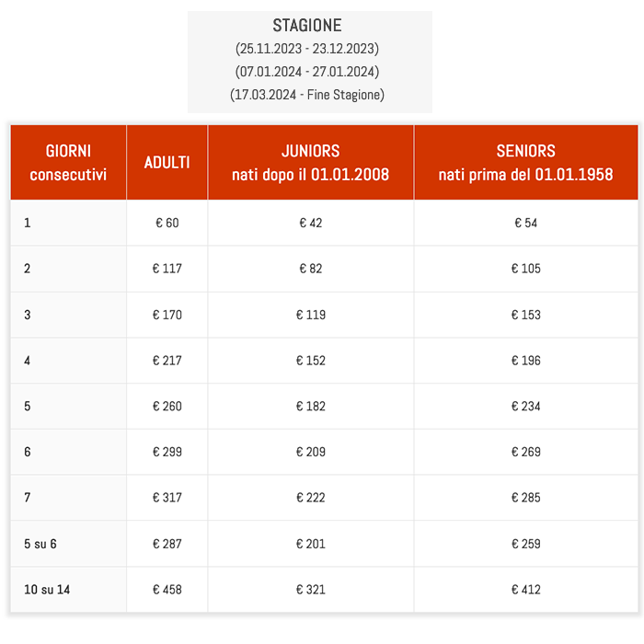Click the juniors 2-day price € 82

tap(311, 269)
